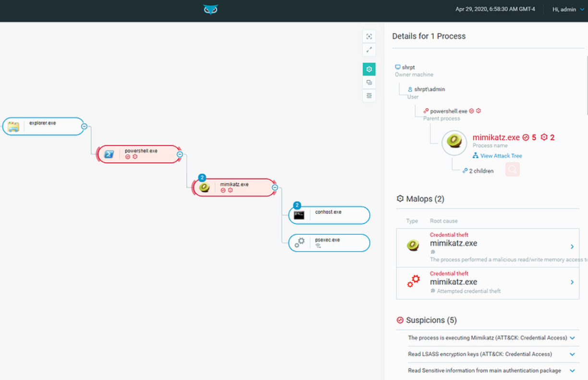Click the expand fullscreen arrows icon
The height and width of the screenshot is (380, 588).
pyautogui.click(x=369, y=50)
